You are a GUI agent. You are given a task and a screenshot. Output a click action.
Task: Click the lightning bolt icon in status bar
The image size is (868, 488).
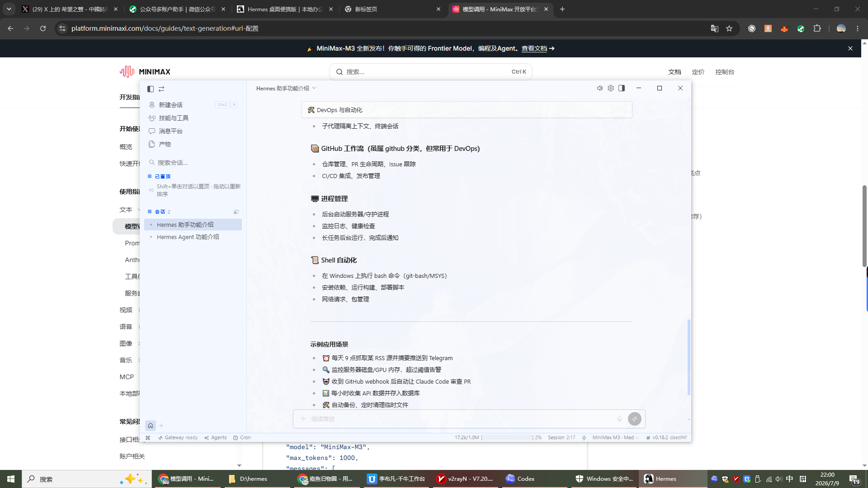584,437
